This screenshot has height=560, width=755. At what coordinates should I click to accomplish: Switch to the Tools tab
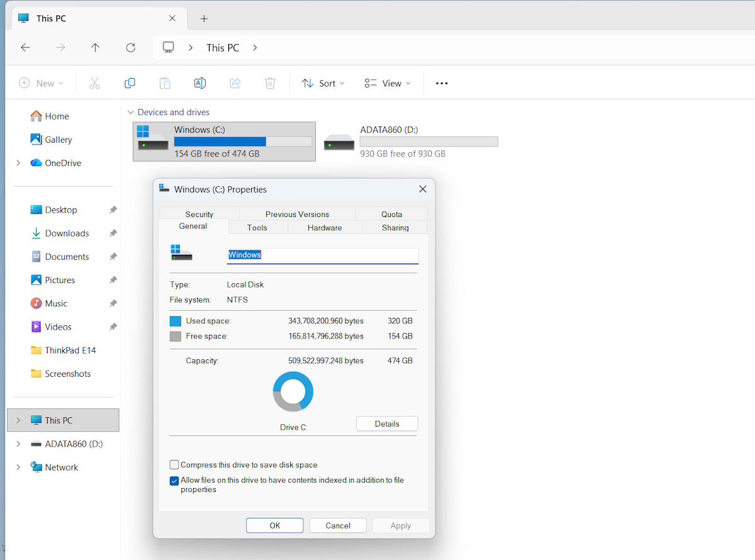[257, 228]
